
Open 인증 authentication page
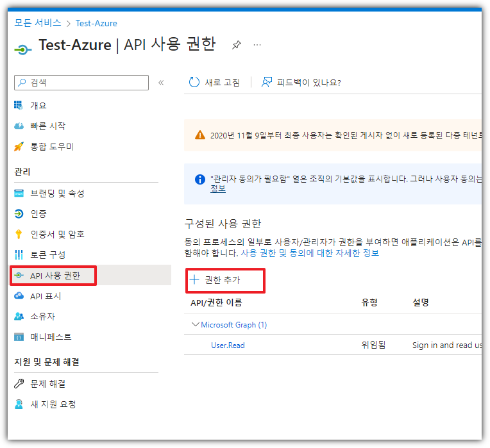[38, 213]
